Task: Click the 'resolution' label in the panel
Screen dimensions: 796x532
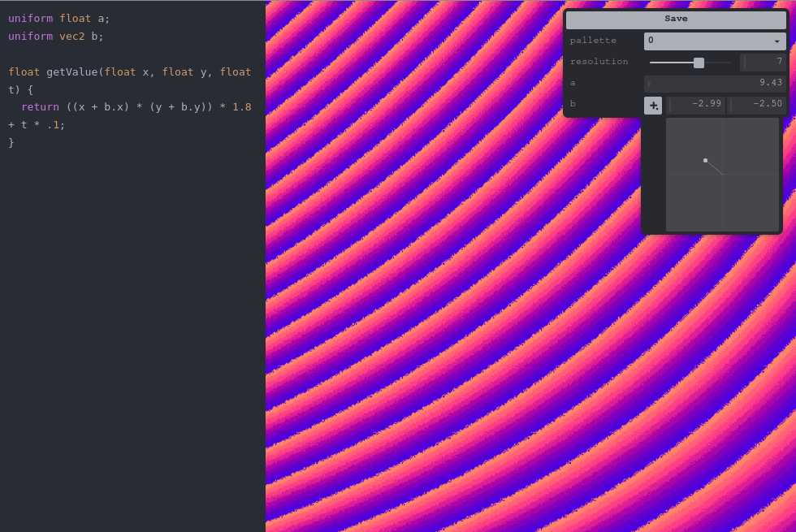Action: pos(599,62)
